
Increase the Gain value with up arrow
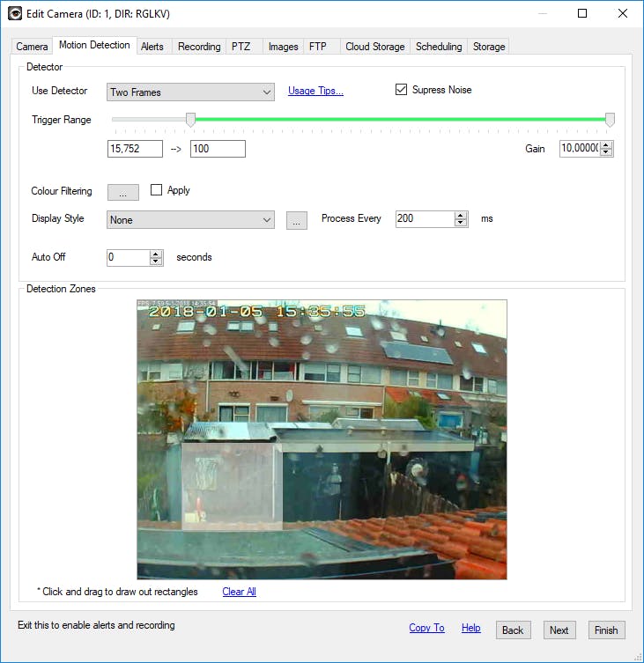[x=606, y=145]
